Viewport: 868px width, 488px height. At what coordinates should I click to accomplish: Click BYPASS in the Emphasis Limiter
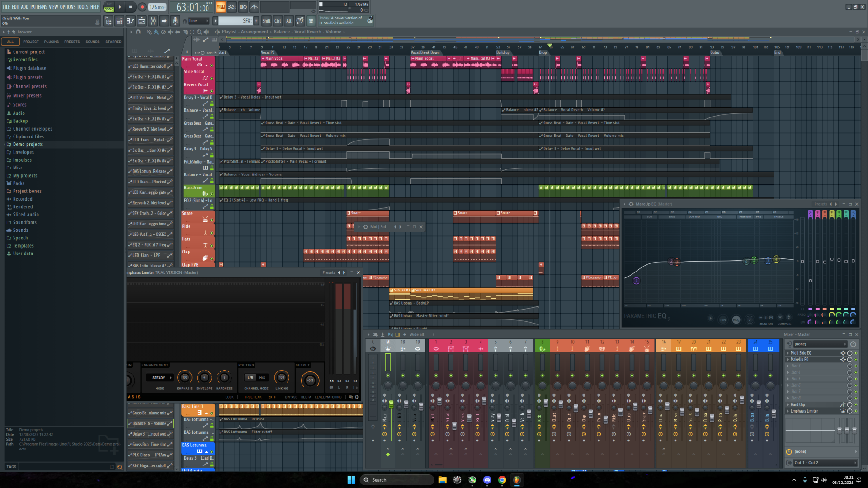tap(291, 397)
